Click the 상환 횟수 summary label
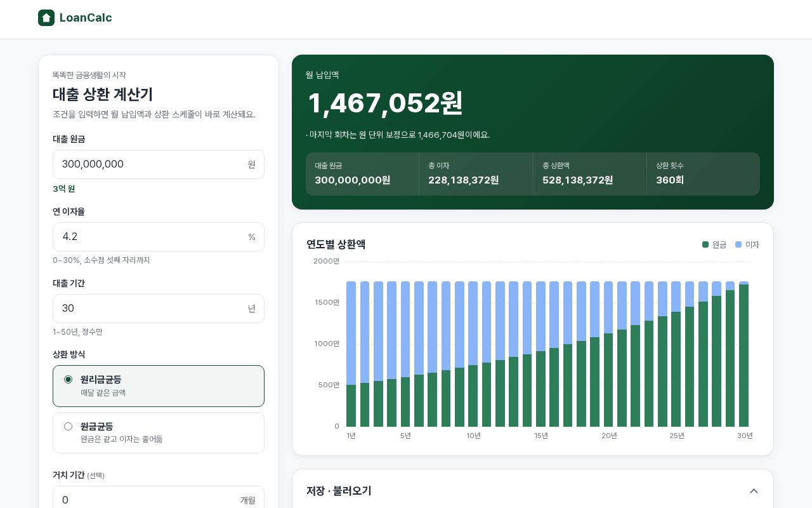The image size is (812, 508). [670, 166]
